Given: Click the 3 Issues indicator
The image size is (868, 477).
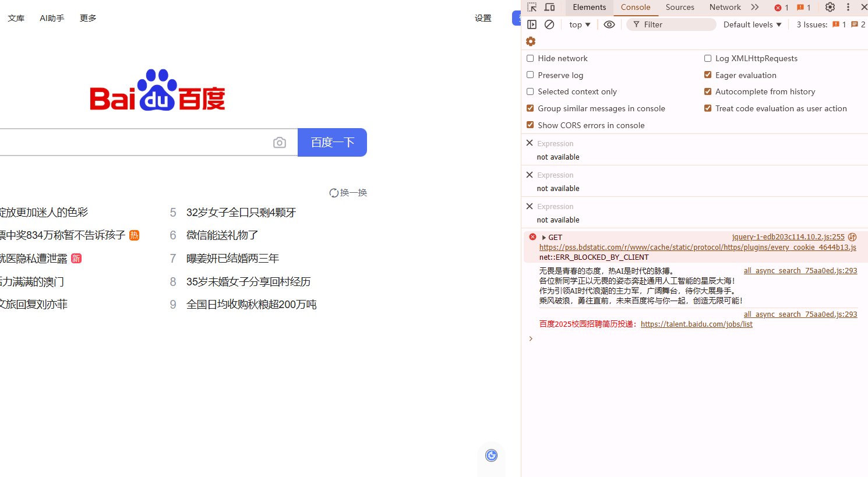Looking at the screenshot, I should pos(831,24).
